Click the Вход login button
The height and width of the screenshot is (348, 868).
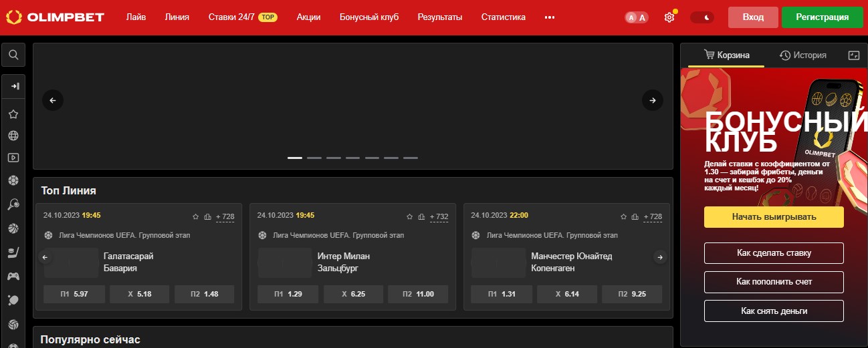tap(753, 17)
